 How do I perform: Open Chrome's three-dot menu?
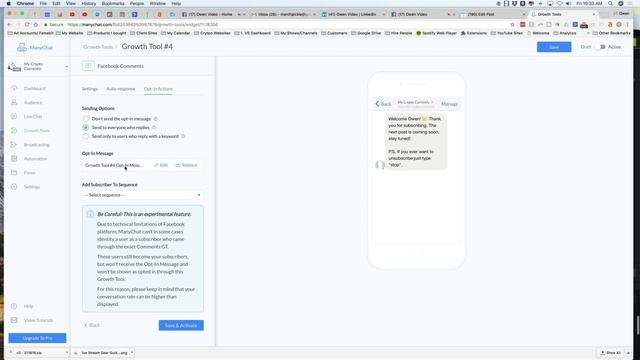(x=628, y=24)
